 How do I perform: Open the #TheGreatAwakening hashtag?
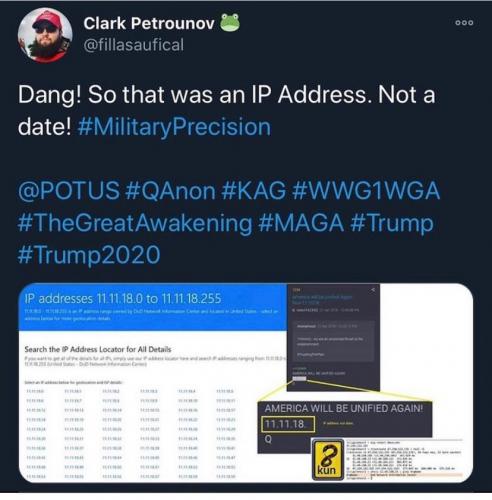click(135, 223)
